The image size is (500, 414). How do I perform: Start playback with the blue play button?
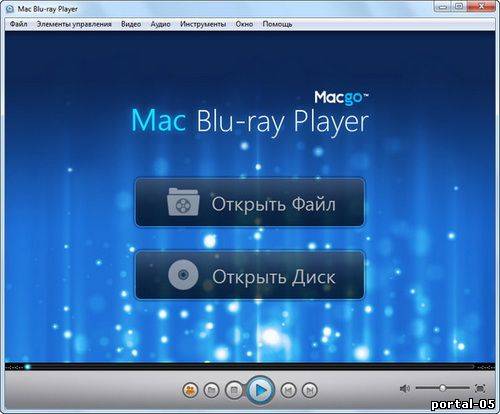tap(261, 389)
